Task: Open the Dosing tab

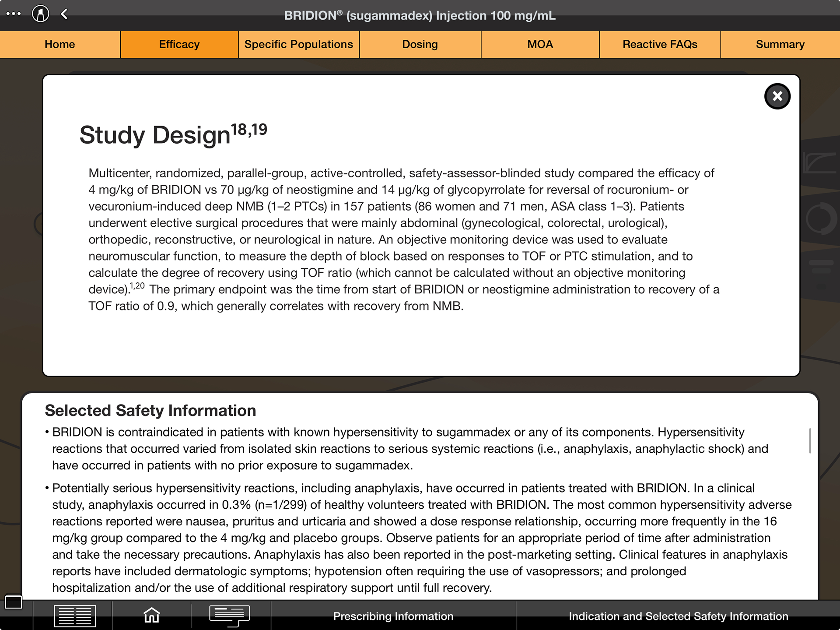Action: pos(420,44)
